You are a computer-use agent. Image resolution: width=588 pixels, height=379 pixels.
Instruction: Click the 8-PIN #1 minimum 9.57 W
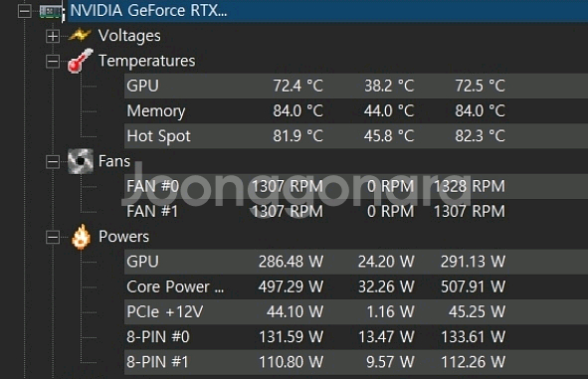390,362
